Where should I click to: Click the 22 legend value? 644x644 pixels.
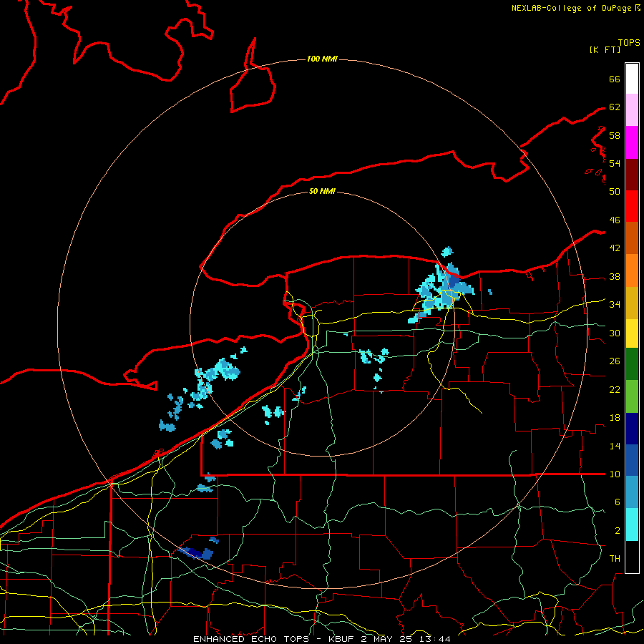(x=615, y=390)
